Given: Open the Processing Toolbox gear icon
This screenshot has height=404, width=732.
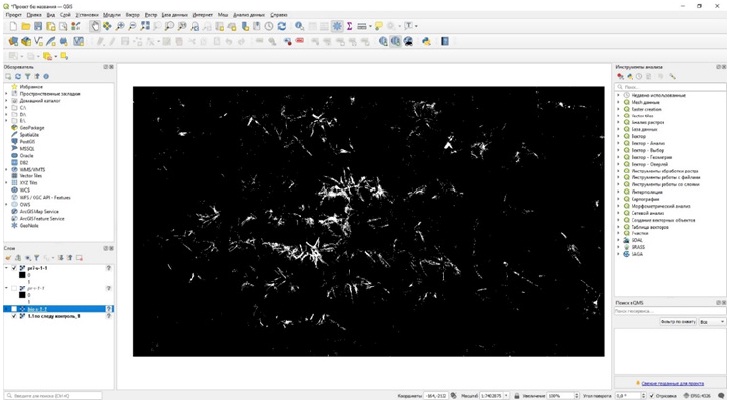Looking at the screenshot, I should click(337, 27).
